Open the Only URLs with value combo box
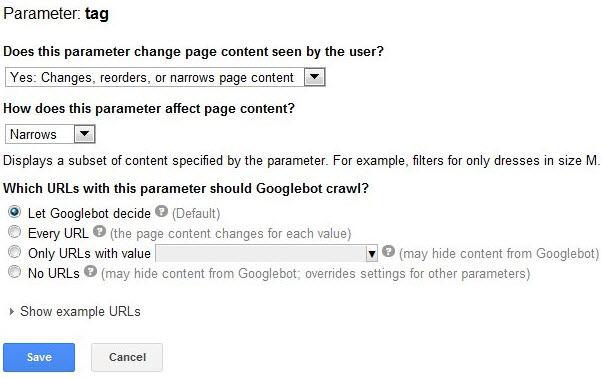This screenshot has height=379, width=602. (266, 254)
